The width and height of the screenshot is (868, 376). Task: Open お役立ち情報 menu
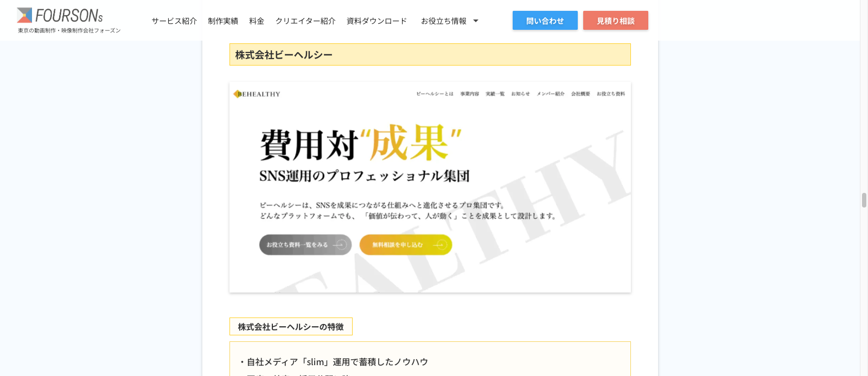click(444, 21)
